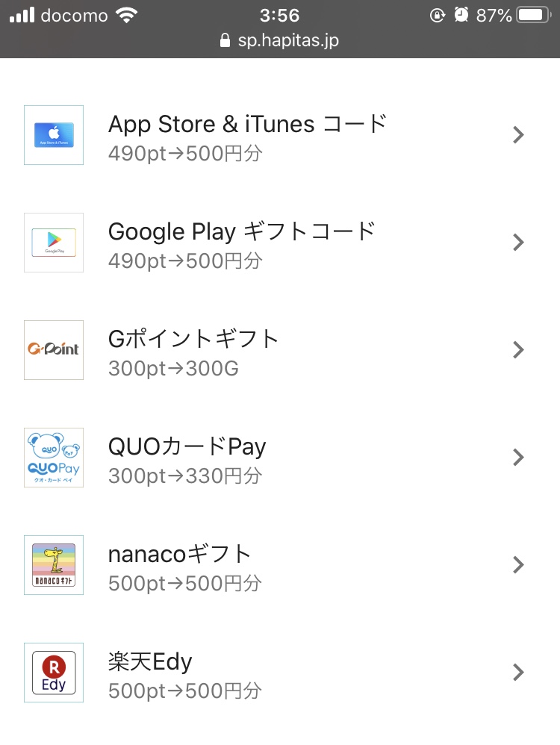Open Google Play gift code row chevron
The width and height of the screenshot is (560, 745).
pos(519,243)
